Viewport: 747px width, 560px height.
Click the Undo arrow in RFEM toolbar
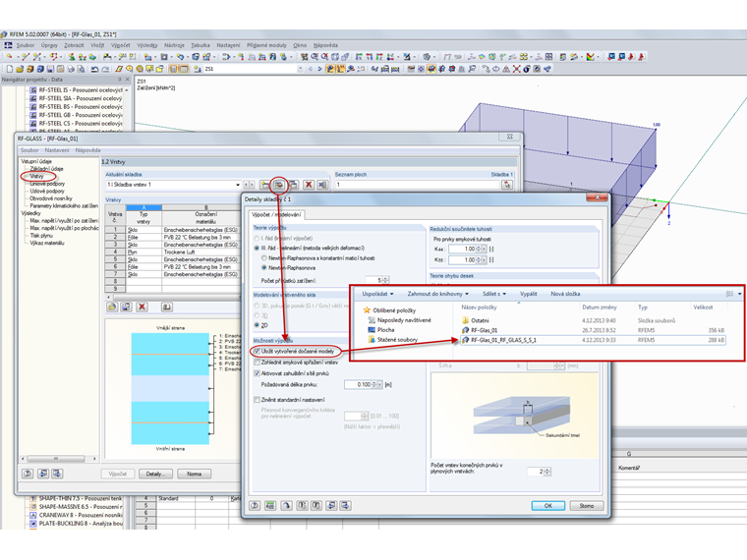[94, 69]
